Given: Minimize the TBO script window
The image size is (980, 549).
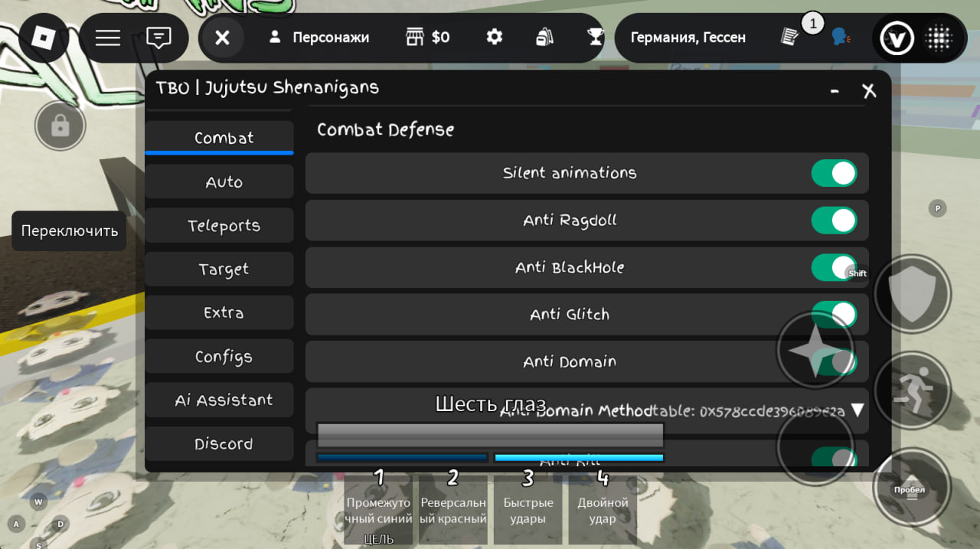Looking at the screenshot, I should (835, 92).
